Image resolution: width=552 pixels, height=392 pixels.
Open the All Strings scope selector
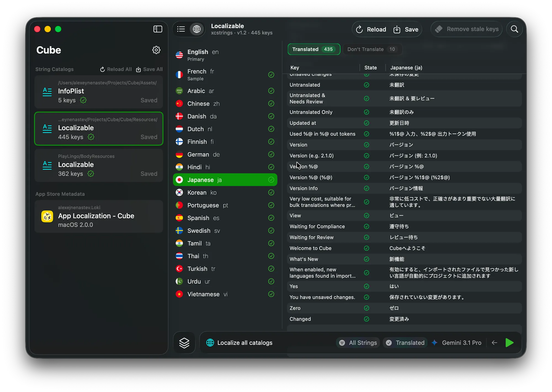click(358, 343)
